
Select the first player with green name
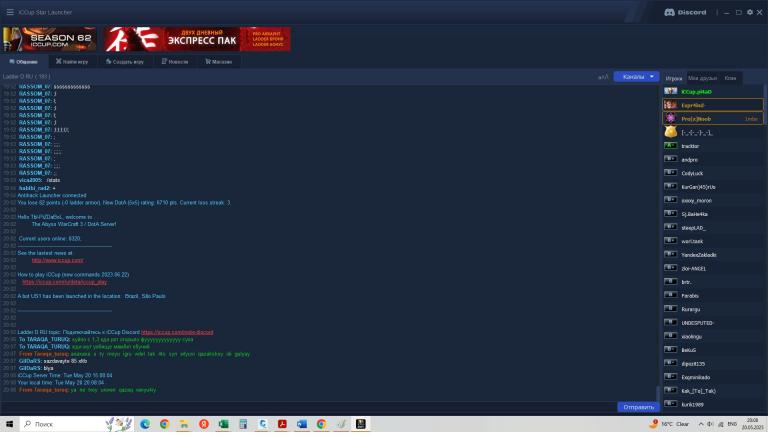pos(713,92)
